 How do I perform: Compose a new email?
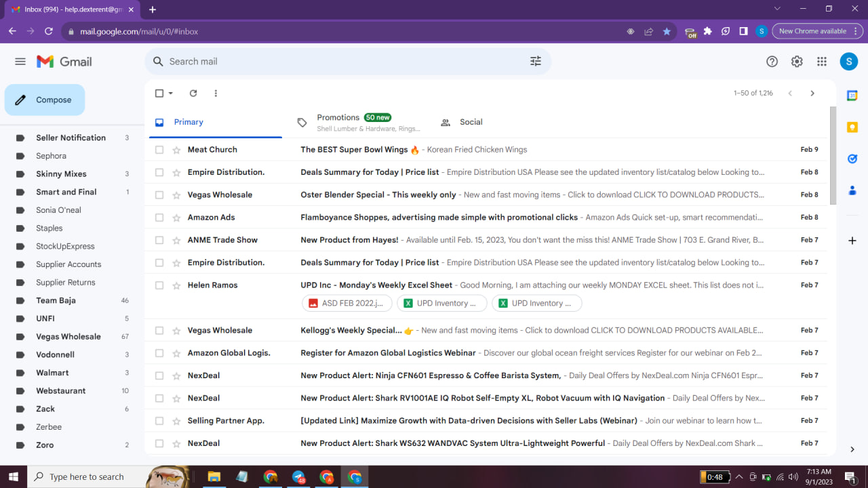[45, 100]
